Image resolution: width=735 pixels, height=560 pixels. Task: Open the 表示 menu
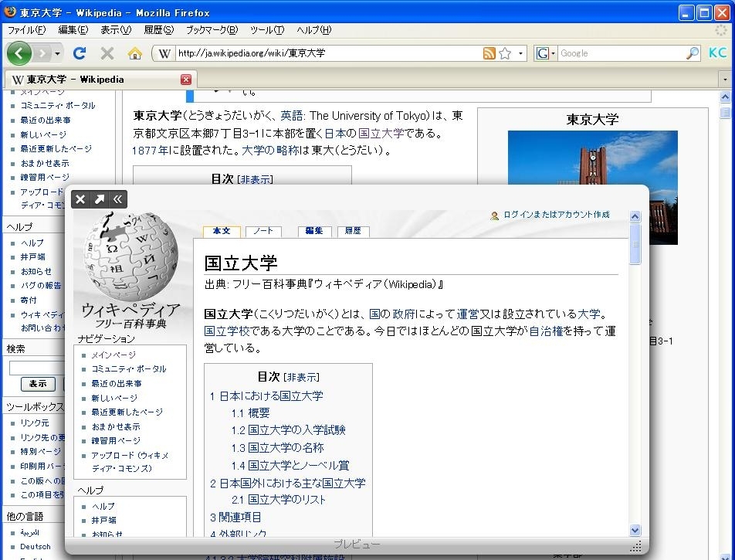pyautogui.click(x=117, y=30)
